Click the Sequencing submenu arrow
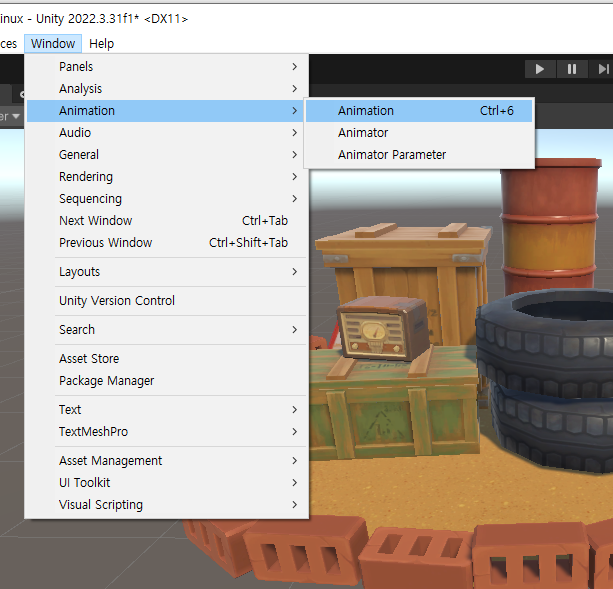613x589 pixels. click(295, 199)
